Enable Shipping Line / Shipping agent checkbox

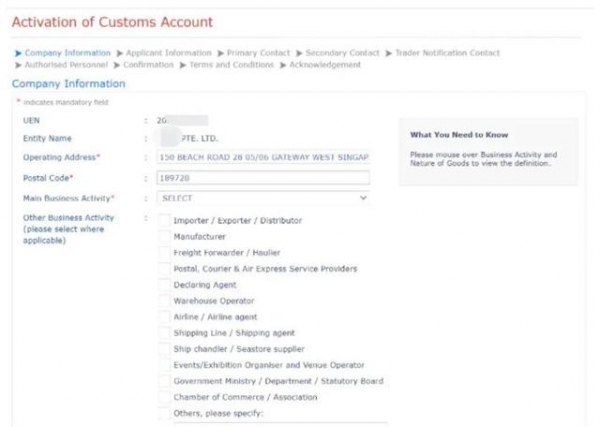pos(164,332)
